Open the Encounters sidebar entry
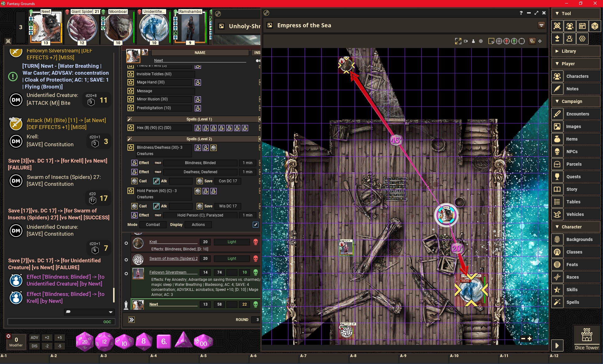Viewport: 603px width, 364px height. point(578,114)
